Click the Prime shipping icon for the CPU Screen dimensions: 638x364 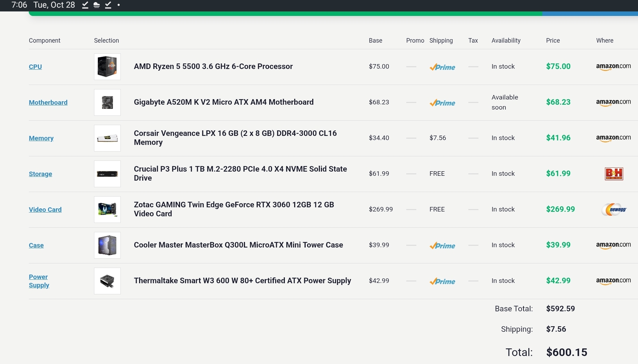point(442,67)
